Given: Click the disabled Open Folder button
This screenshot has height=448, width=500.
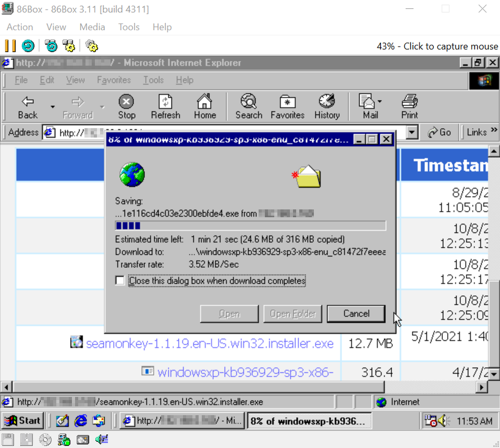Looking at the screenshot, I should coord(293,314).
